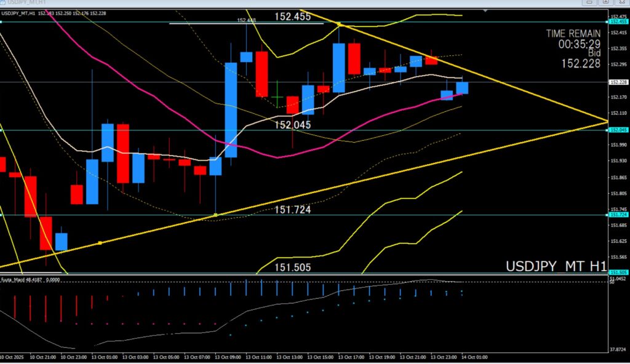Click the latest blue candle at 14 Oct 01:00

[462, 88]
